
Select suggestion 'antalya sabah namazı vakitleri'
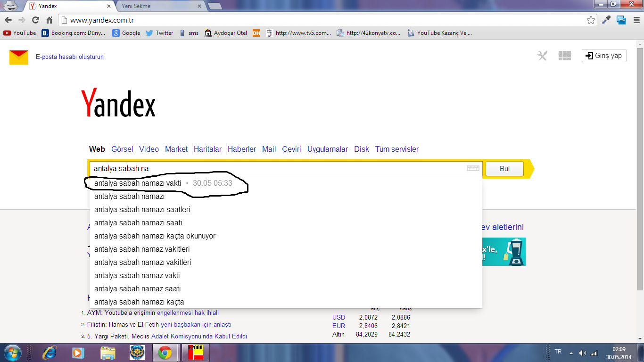[286, 263]
